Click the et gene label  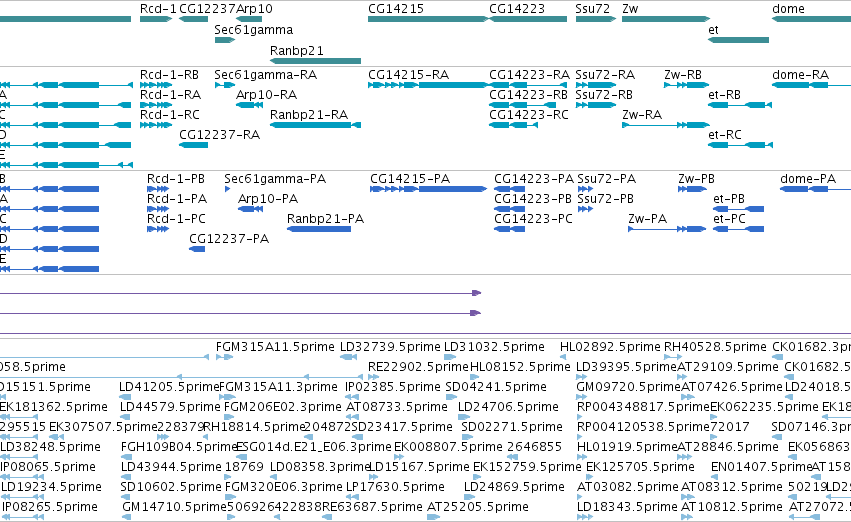coord(713,30)
